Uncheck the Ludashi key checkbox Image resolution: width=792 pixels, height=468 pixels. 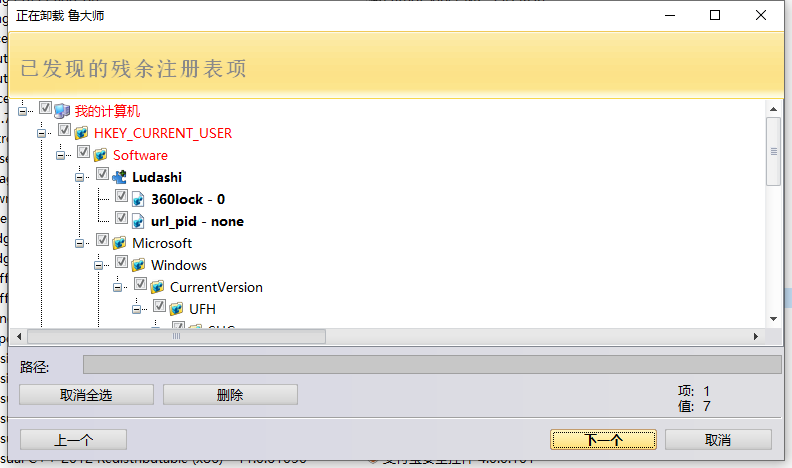tap(103, 174)
